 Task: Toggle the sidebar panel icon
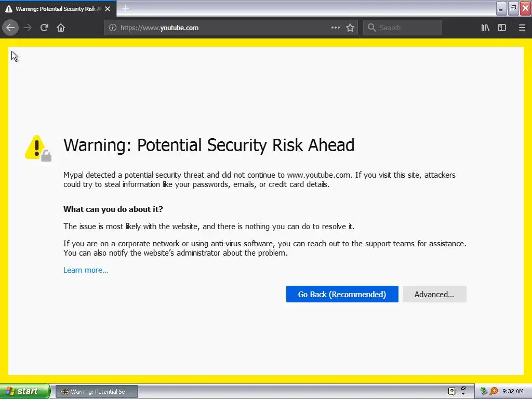502,28
